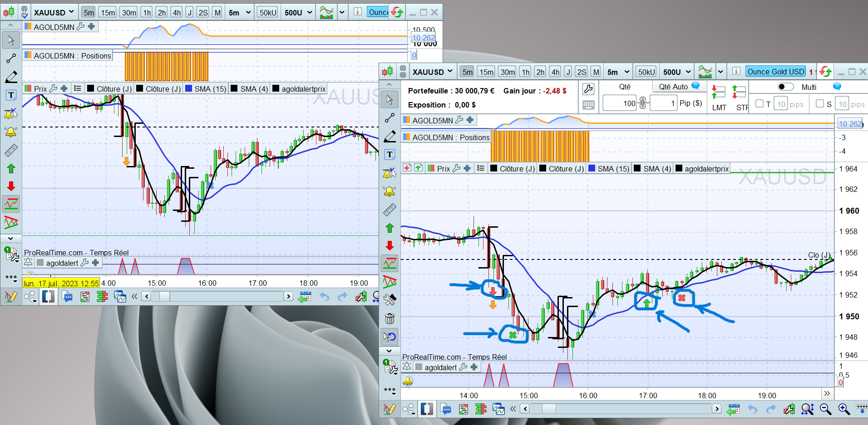This screenshot has width=868, height=425.
Task: Click the red sell arrow in right window sidebar
Action: click(390, 245)
